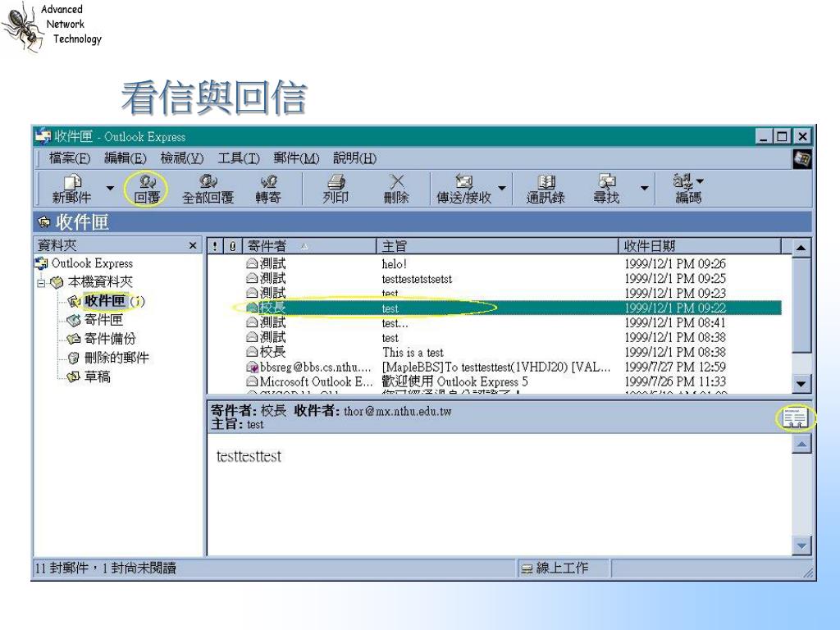The height and width of the screenshot is (630, 840).
Task: Select the 草稿 drafts folder
Action: pos(97,377)
